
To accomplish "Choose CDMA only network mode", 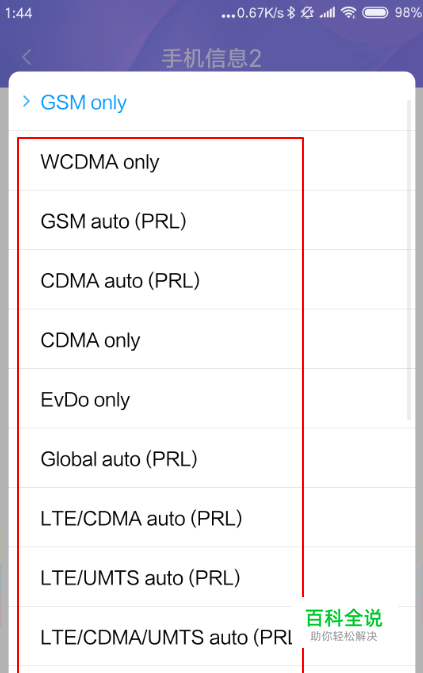I will [212, 339].
